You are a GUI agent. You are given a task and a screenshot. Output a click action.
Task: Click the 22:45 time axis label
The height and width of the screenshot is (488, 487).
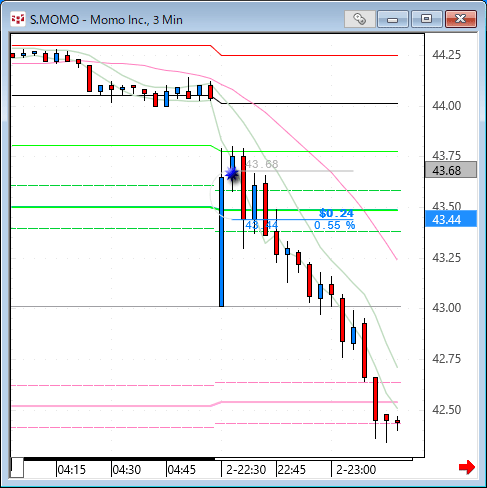click(x=292, y=470)
